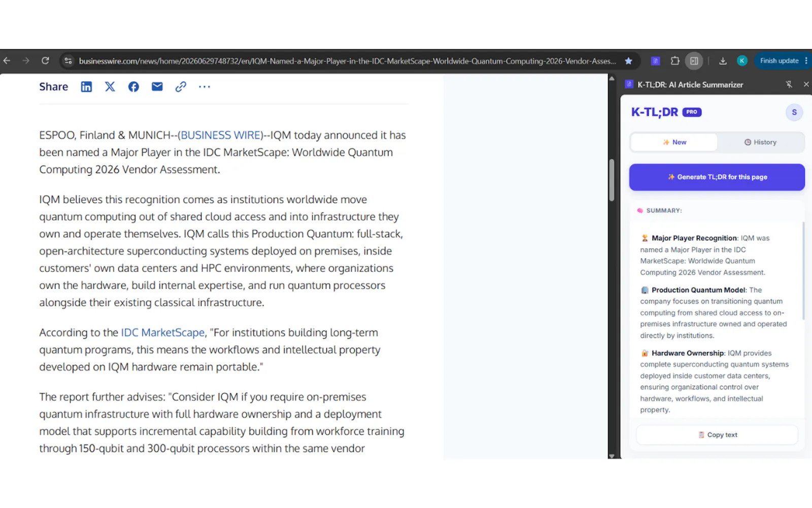812x508 pixels.
Task: Close the K-TL;DR side panel
Action: click(806, 84)
